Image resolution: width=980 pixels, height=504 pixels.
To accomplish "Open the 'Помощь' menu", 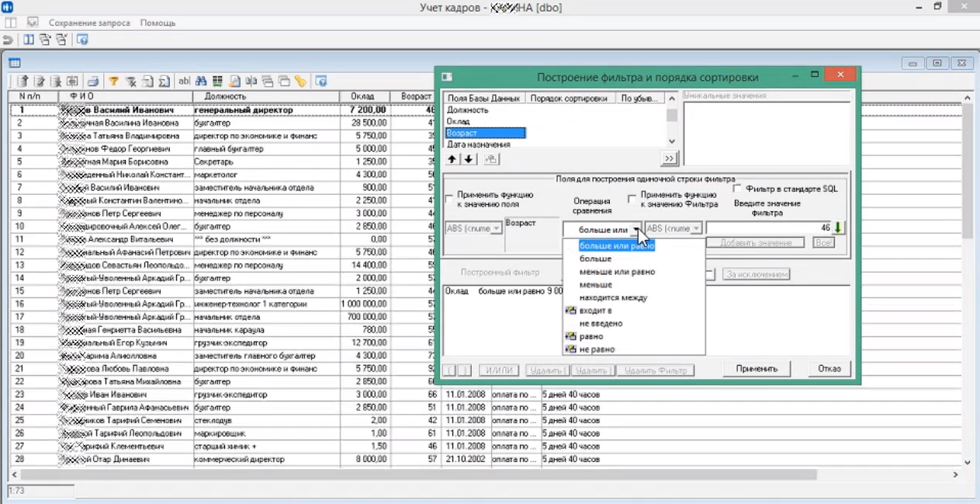I will pos(158,23).
